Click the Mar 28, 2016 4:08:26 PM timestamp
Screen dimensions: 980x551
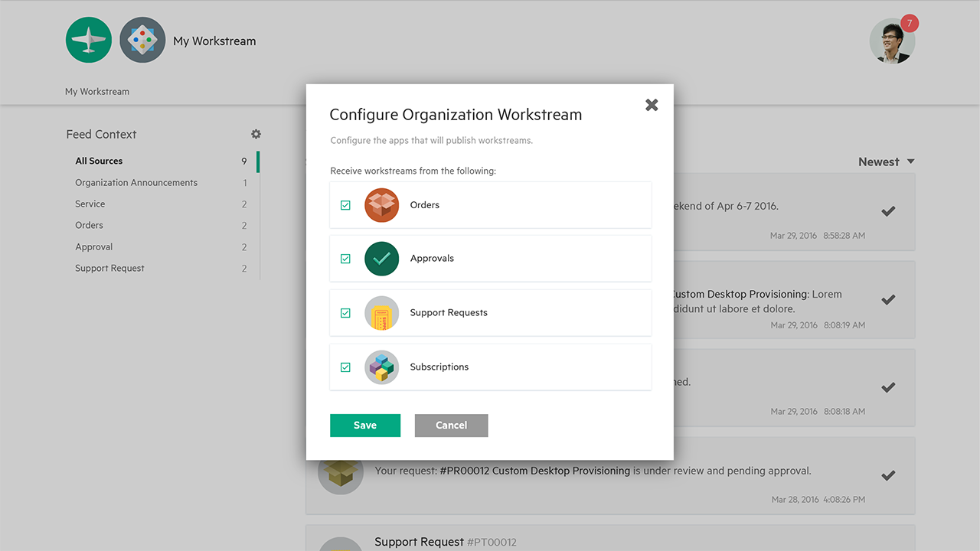(818, 499)
